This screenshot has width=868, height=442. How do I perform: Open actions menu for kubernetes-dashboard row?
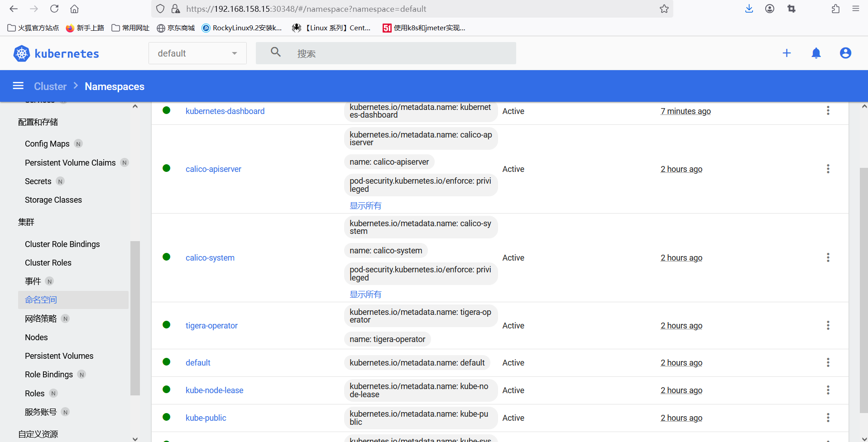coord(828,111)
